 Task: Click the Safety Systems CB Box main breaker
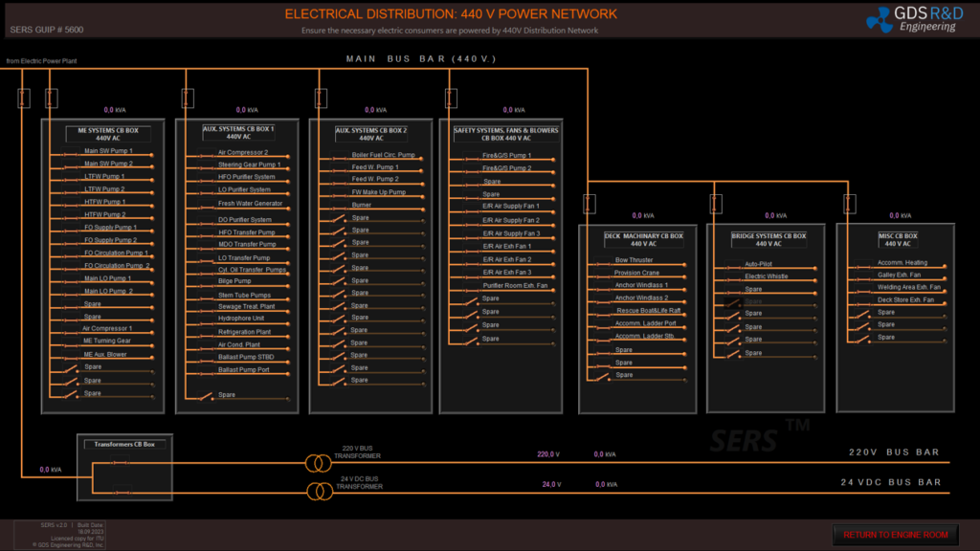point(451,98)
